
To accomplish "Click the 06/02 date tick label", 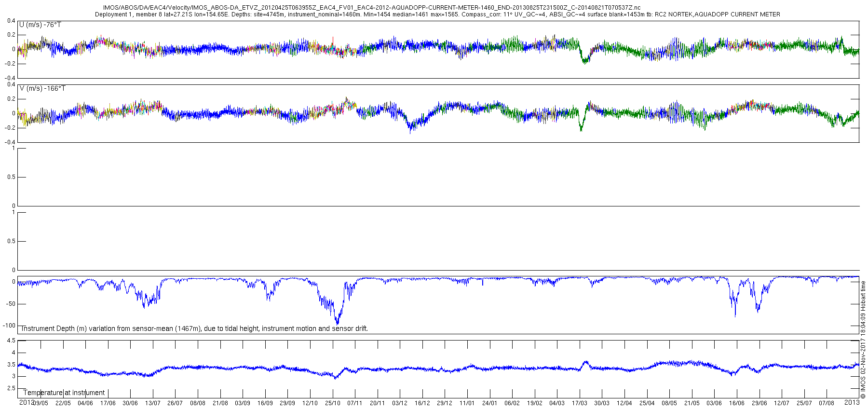I will (x=512, y=403).
